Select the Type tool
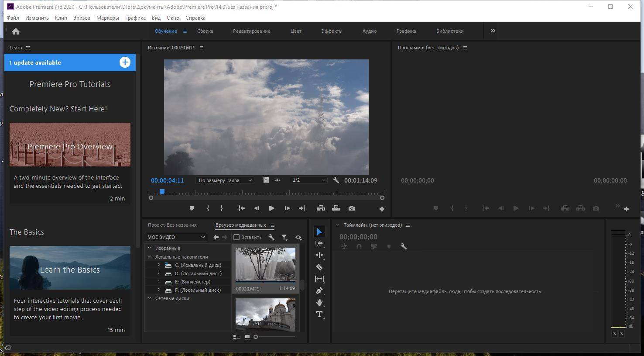The height and width of the screenshot is (356, 644). (319, 314)
